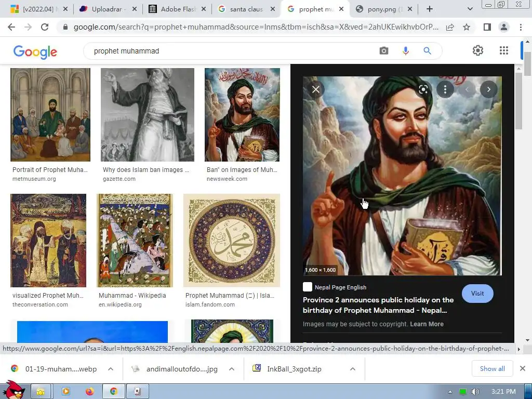532x399 pixels.
Task: Open the metmuseum.org portrait thumbnail
Action: pos(50,115)
